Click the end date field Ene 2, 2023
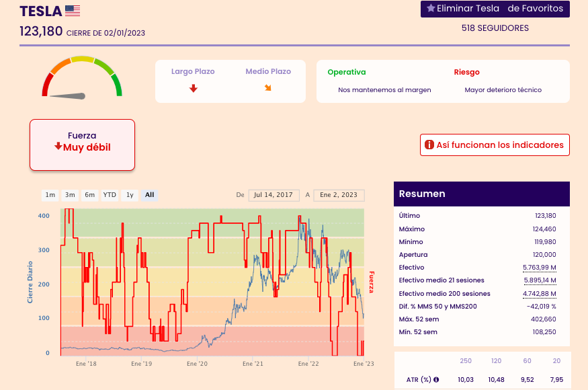Viewport: 588px width, 390px height. point(339,195)
